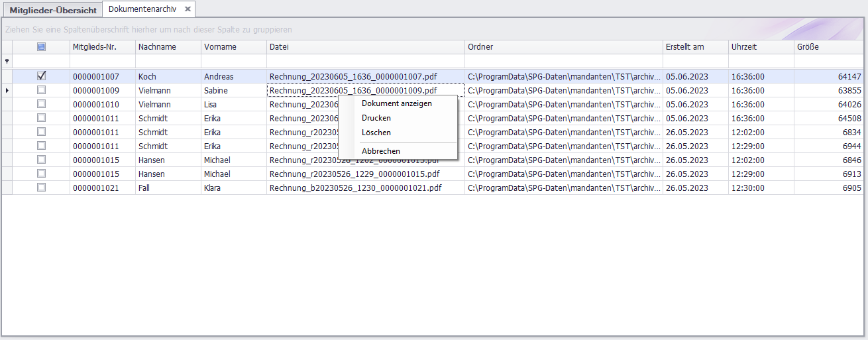This screenshot has width=868, height=340.
Task: Focus the filter cell under the 'Datei' column
Action: (x=365, y=61)
